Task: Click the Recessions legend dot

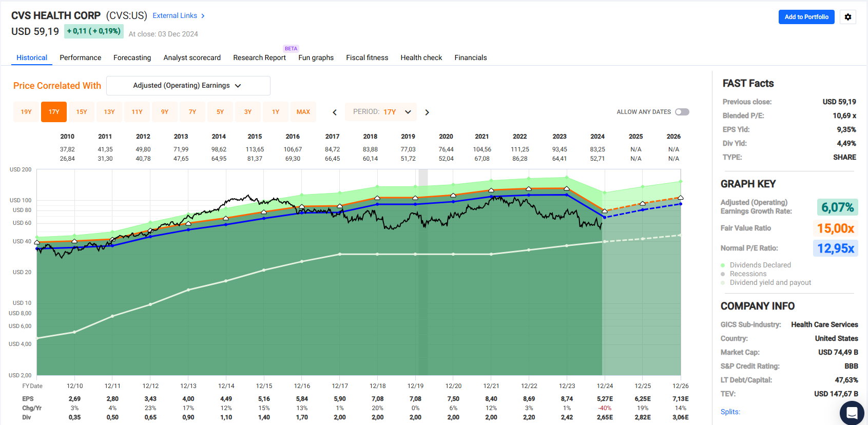Action: click(x=723, y=274)
